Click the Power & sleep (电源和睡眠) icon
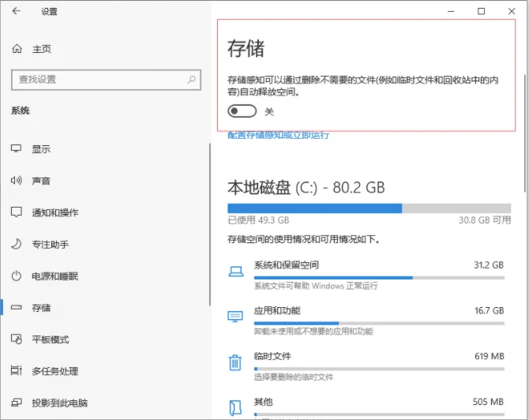The height and width of the screenshot is (420, 529). [17, 276]
